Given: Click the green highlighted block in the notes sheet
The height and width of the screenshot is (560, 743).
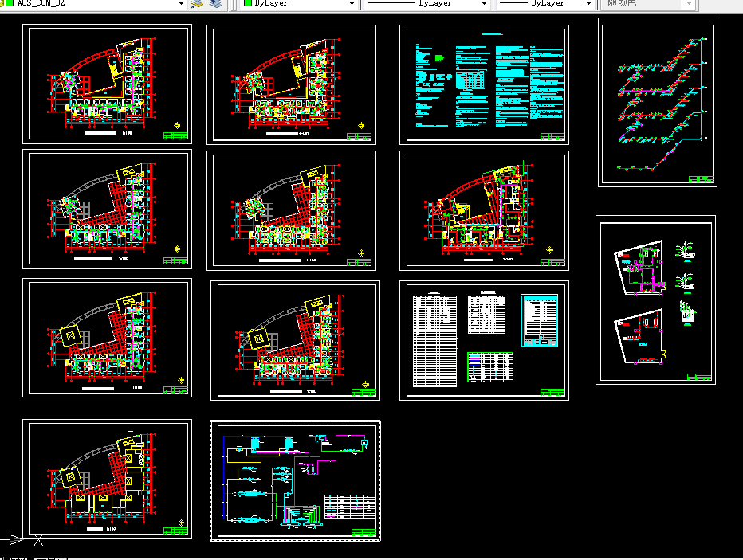Looking at the screenshot, I should [x=439, y=57].
